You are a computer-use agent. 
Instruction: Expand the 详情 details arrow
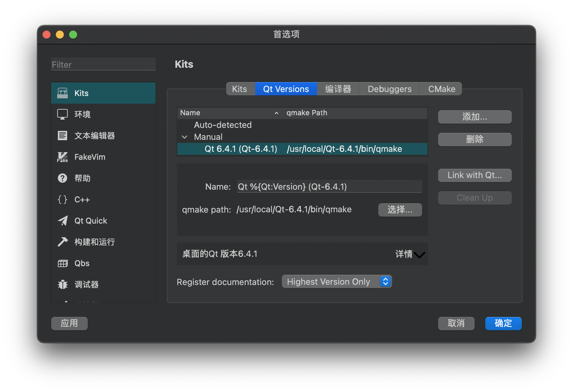tap(419, 254)
